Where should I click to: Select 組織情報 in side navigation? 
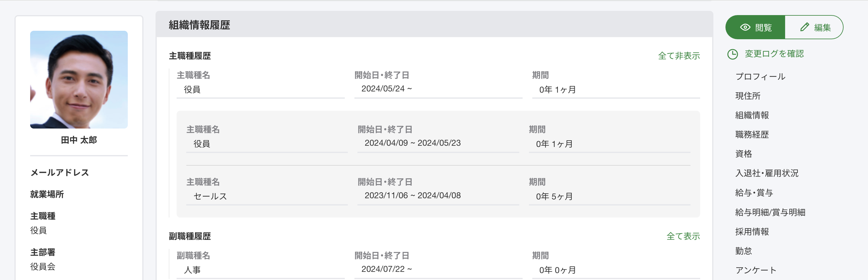pyautogui.click(x=752, y=115)
